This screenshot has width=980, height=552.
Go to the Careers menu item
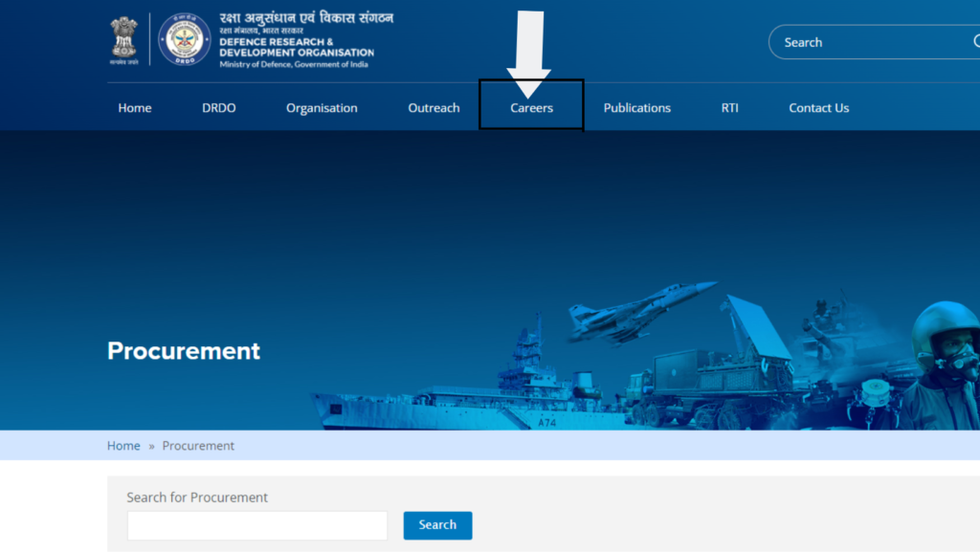pyautogui.click(x=531, y=108)
